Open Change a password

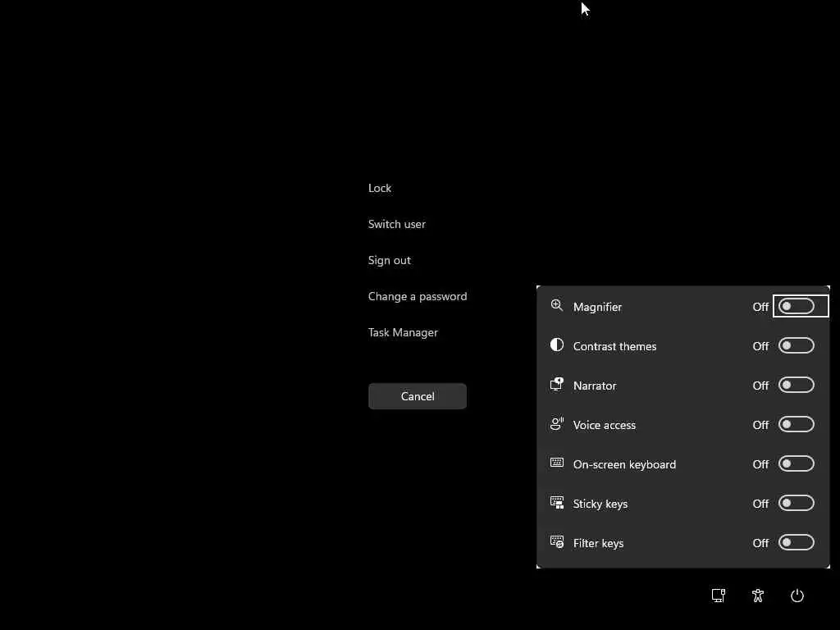(418, 296)
